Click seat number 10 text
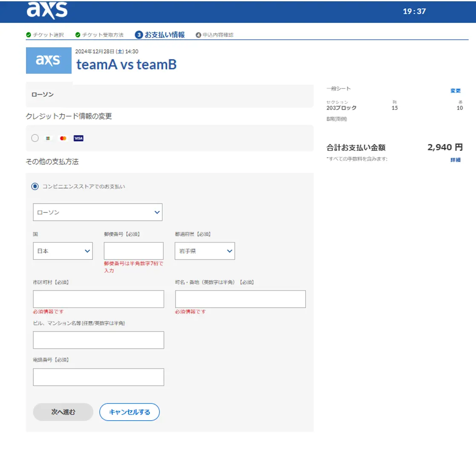Viewport: 476px width, 456px height. click(460, 108)
